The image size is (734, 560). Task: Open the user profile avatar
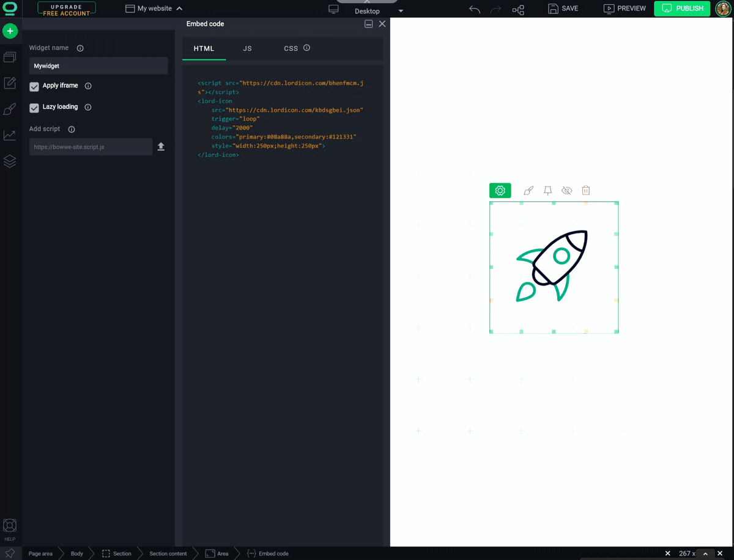[x=724, y=9]
